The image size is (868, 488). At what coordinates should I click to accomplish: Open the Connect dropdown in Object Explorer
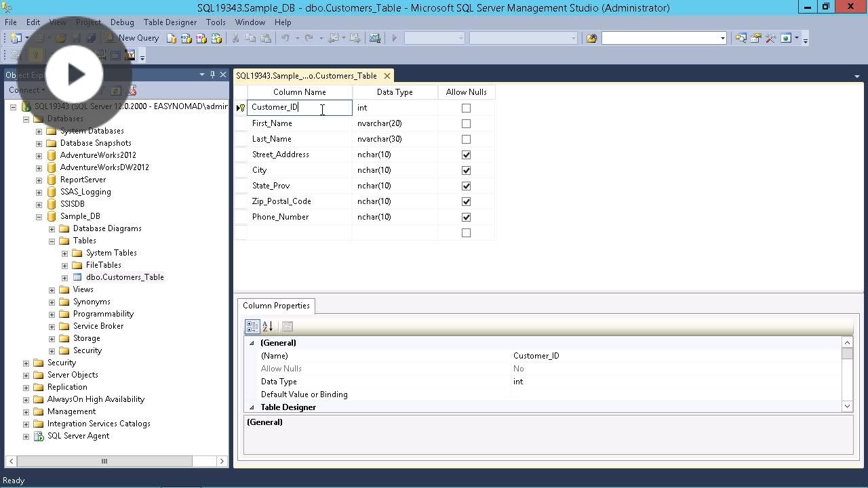[x=27, y=89]
